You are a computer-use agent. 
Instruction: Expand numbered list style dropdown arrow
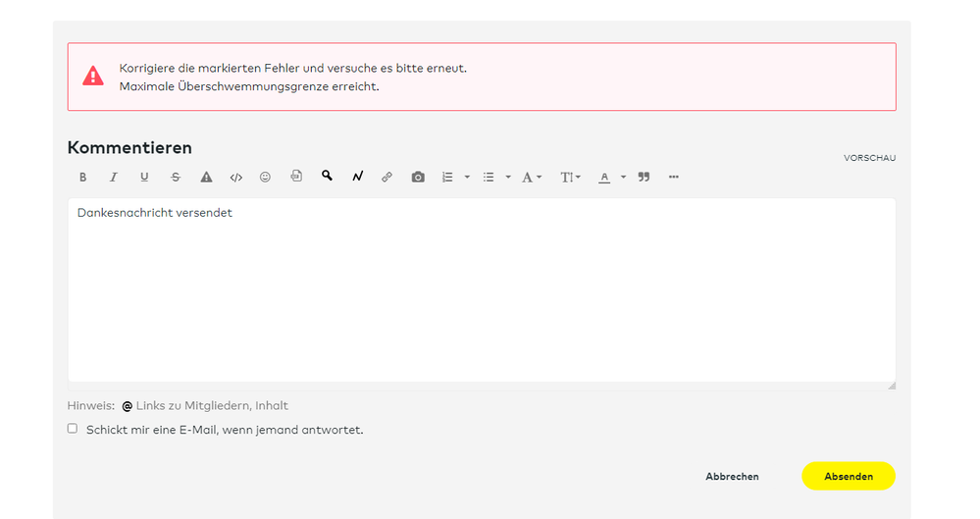[x=467, y=177]
